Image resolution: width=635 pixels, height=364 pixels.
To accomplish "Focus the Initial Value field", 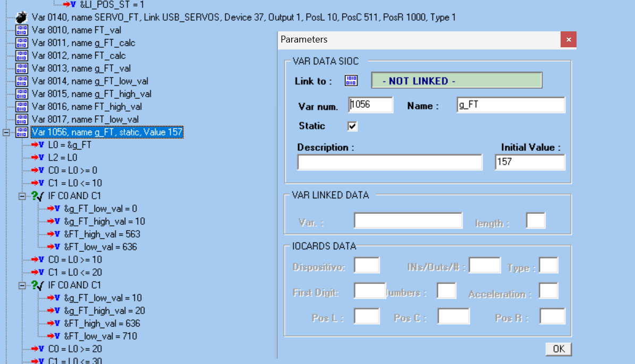I will (529, 162).
